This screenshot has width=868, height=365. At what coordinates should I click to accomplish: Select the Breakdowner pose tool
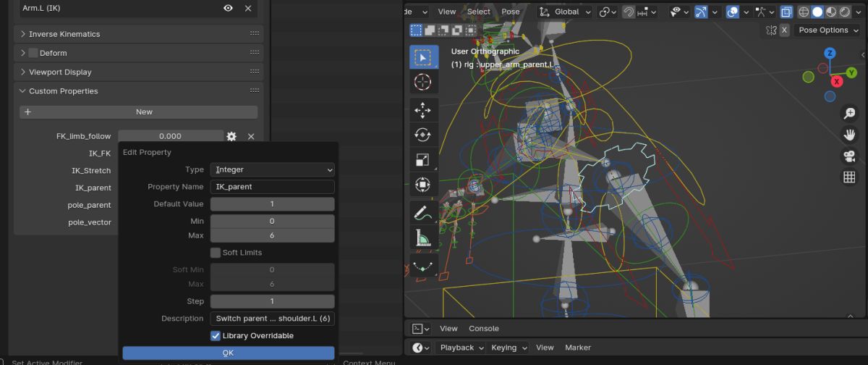click(x=422, y=265)
